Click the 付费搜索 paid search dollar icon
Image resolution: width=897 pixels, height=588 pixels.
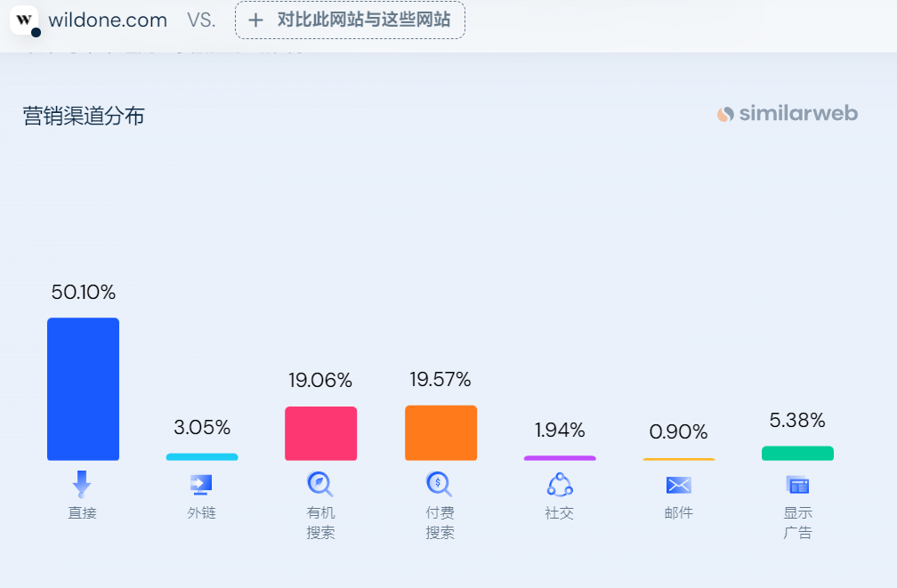pos(440,483)
